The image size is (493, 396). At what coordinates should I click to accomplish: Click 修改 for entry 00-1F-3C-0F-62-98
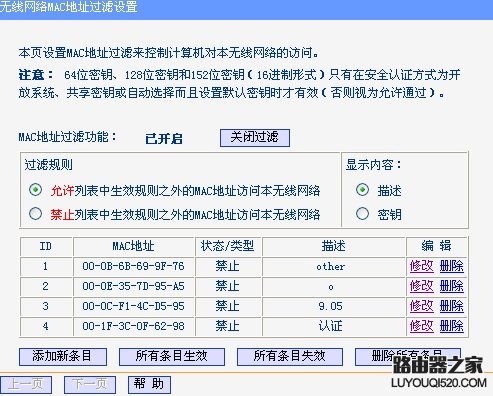click(422, 326)
